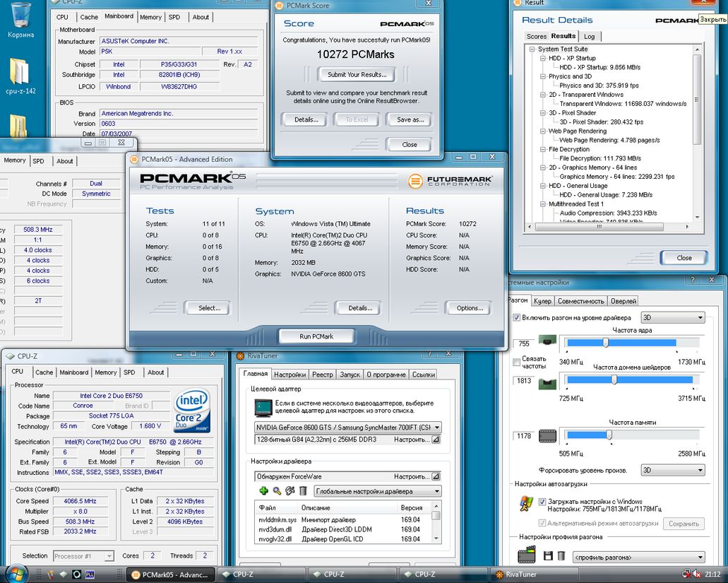The width and height of the screenshot is (728, 583).
Task: Open the Cache tab in bottom CPU-Z window
Action: click(44, 372)
